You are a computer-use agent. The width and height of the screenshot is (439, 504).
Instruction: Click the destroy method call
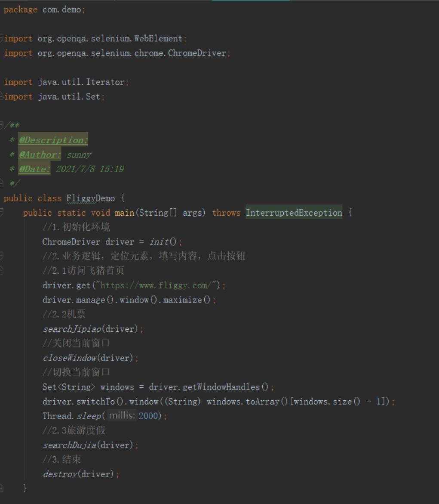click(60, 474)
